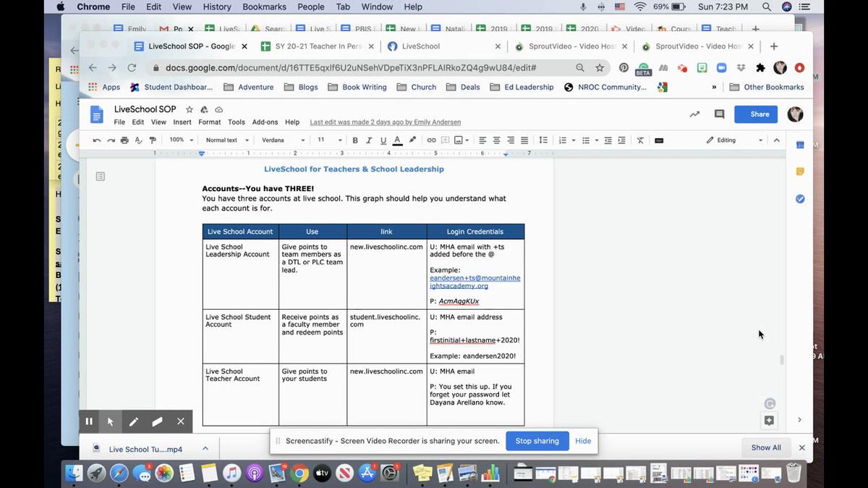The image size is (868, 488).
Task: Open the Ed Leadership bookmarks folder
Action: (522, 87)
